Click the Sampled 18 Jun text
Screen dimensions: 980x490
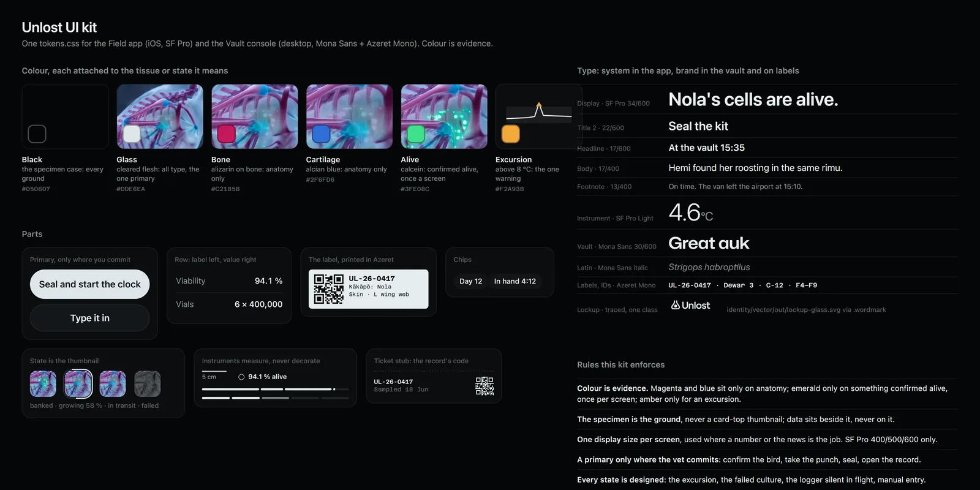[401, 390]
